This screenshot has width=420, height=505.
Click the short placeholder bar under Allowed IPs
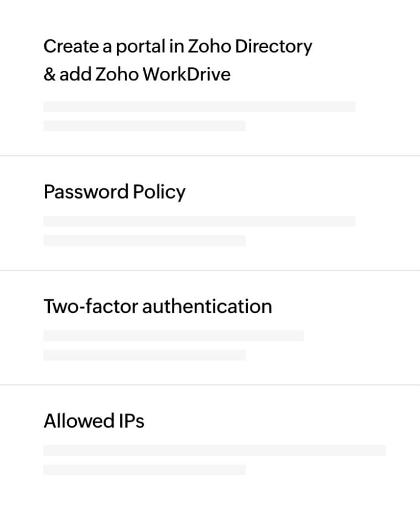[x=144, y=470]
